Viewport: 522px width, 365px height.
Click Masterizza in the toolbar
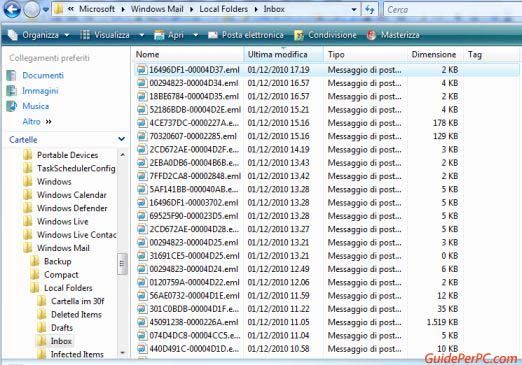pyautogui.click(x=393, y=35)
